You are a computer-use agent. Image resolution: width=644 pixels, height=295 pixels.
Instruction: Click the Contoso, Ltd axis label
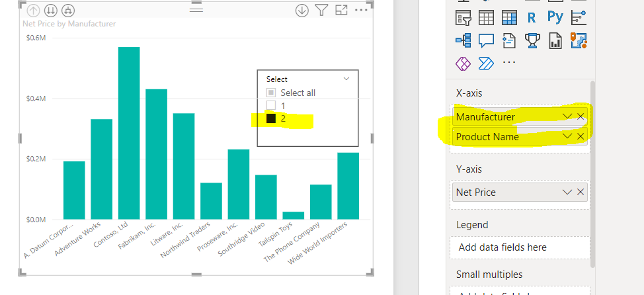(x=111, y=234)
